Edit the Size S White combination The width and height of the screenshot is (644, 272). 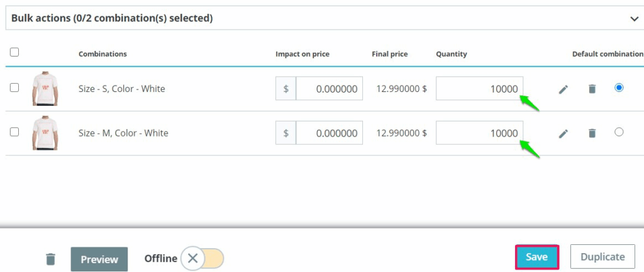(563, 89)
